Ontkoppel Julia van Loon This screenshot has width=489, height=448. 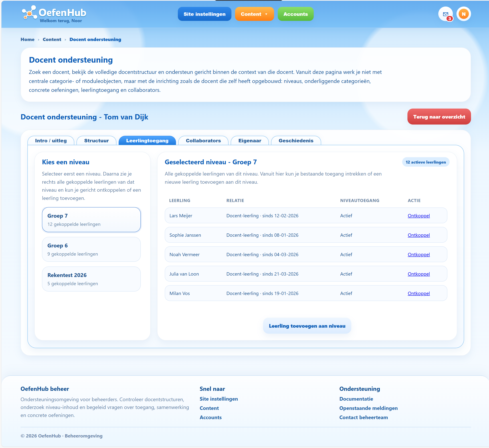click(x=419, y=274)
